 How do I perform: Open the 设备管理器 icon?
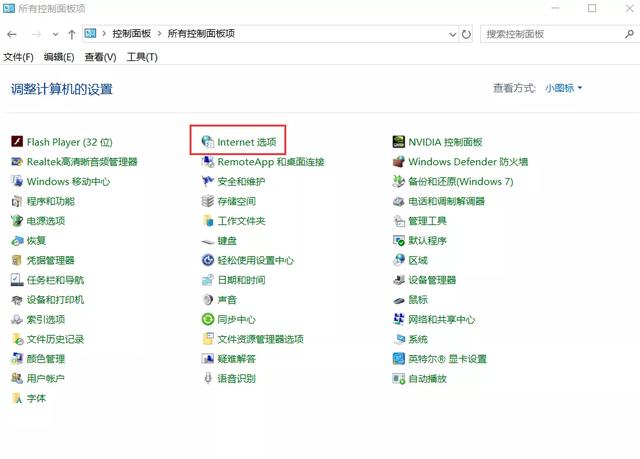point(398,280)
